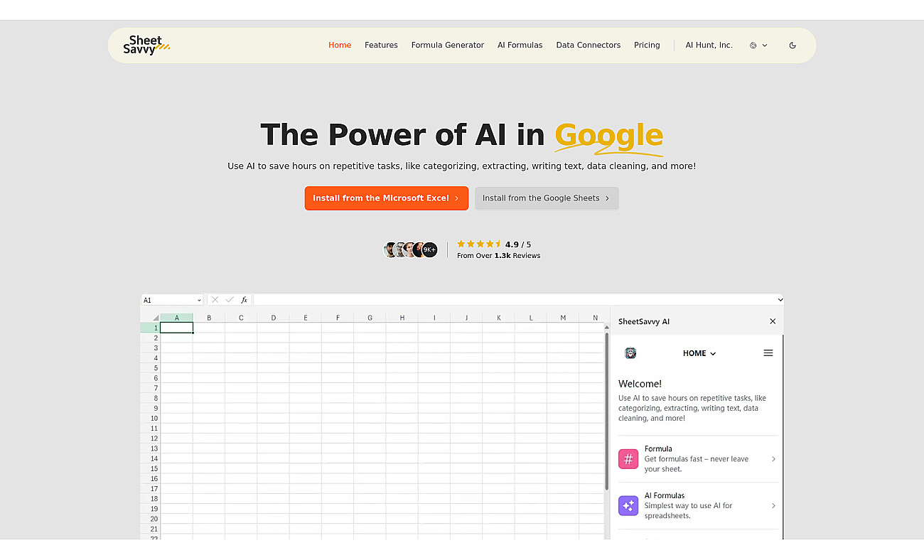Open the HOME dropdown in panel

pos(699,353)
